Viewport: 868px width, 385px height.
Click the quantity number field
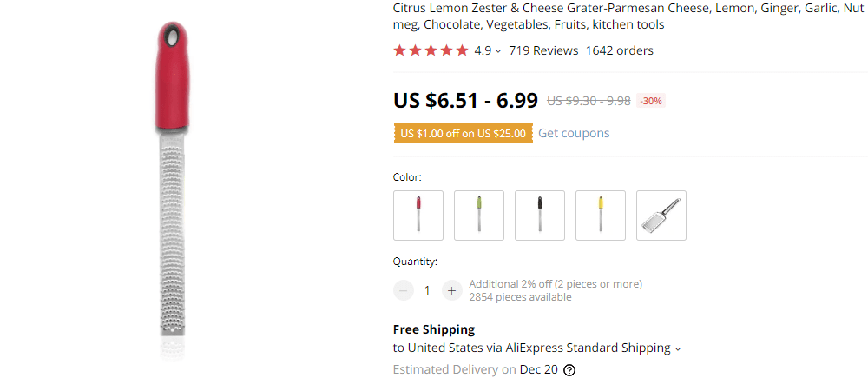pyautogui.click(x=427, y=290)
